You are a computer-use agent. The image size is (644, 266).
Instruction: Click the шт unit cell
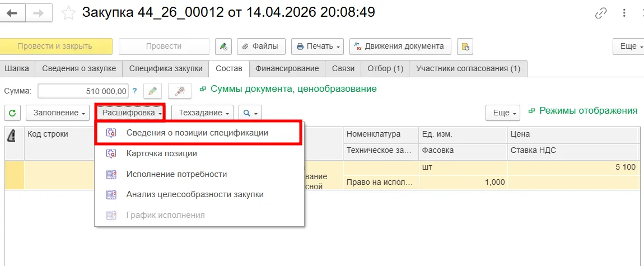pyautogui.click(x=463, y=167)
